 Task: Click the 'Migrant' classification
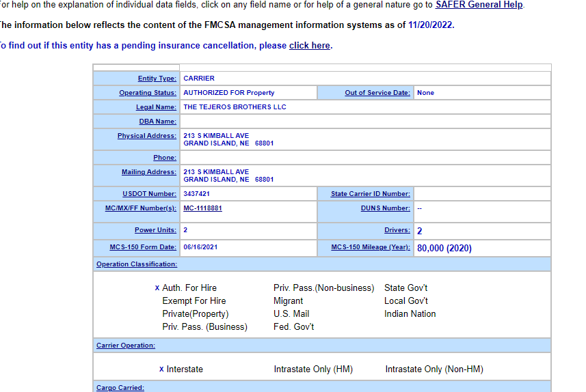click(x=288, y=301)
